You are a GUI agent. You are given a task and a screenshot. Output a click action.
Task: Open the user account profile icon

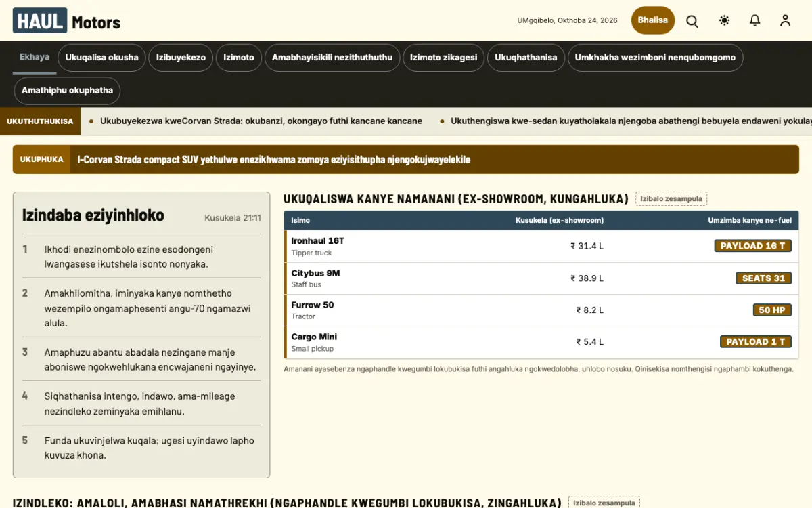pyautogui.click(x=785, y=20)
